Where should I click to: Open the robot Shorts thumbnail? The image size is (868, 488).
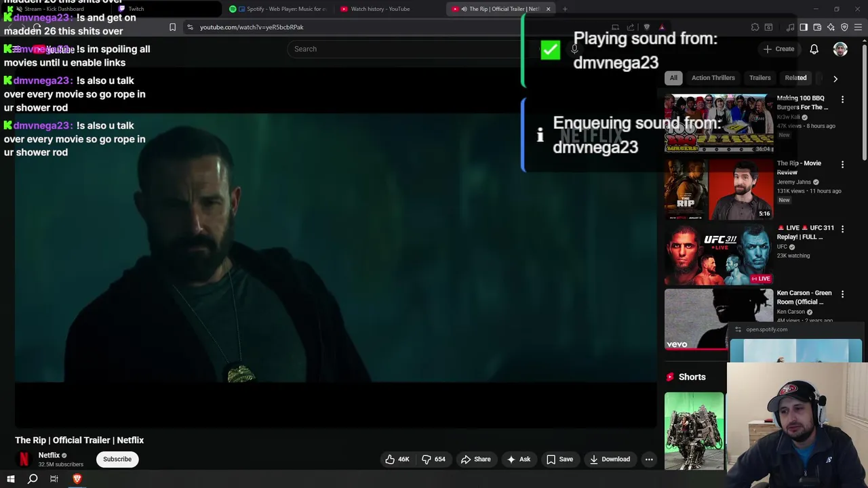pos(694,430)
